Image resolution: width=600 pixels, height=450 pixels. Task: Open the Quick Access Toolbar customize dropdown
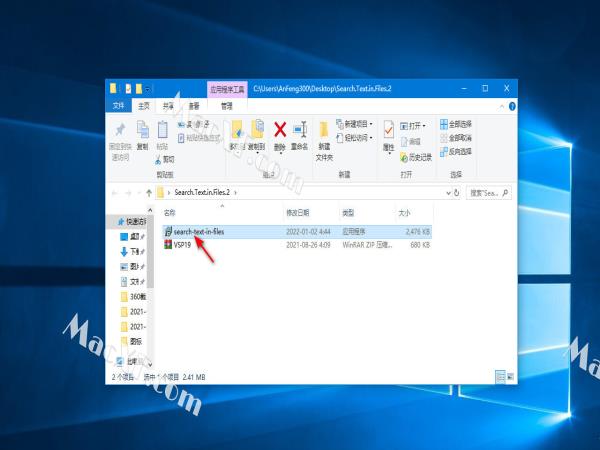(148, 89)
